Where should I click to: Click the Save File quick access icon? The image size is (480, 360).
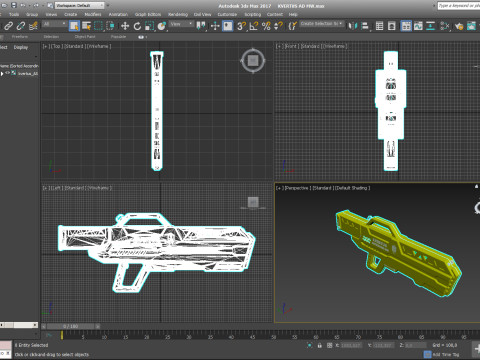click(x=14, y=5)
